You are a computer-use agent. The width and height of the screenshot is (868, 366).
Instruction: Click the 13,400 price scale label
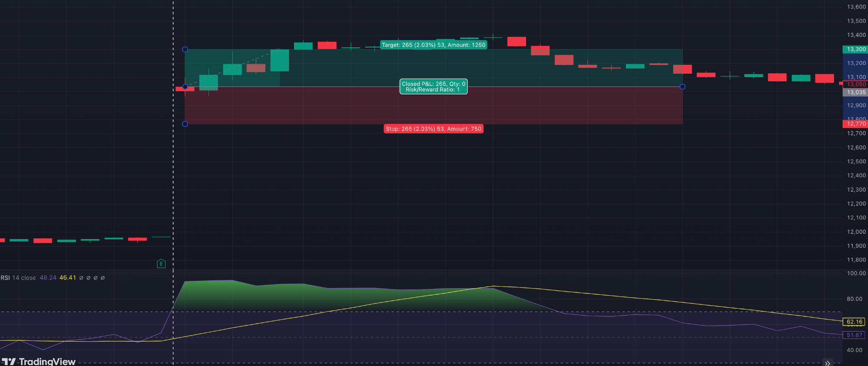856,35
